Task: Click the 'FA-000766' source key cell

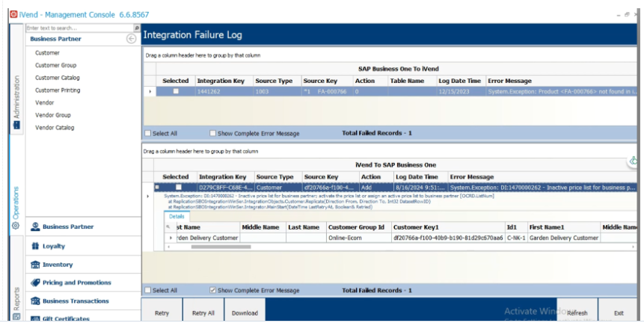Action: (x=328, y=91)
